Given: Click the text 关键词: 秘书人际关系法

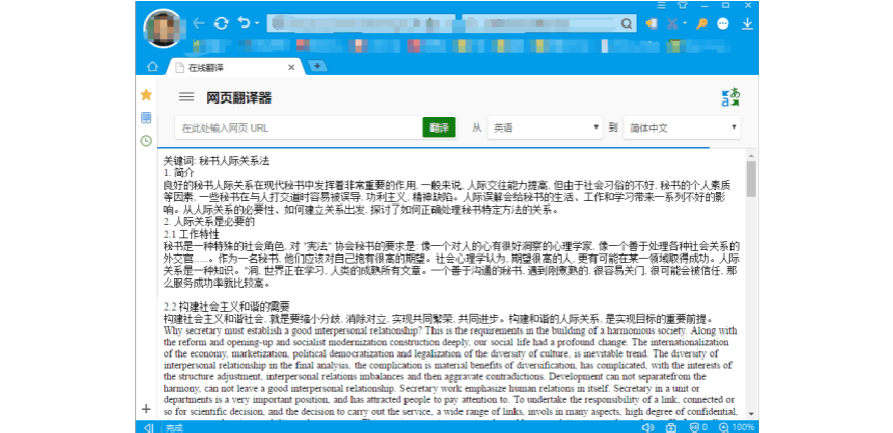Looking at the screenshot, I should (x=216, y=161).
